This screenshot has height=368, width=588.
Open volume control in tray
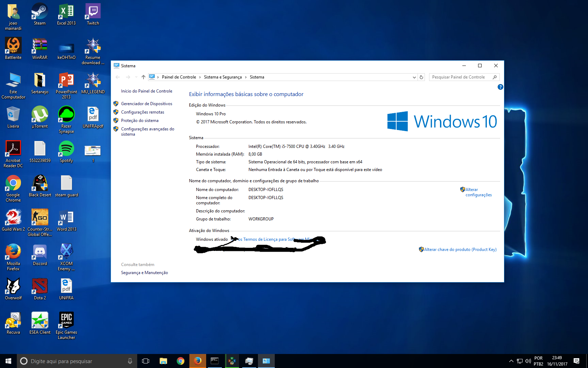528,361
